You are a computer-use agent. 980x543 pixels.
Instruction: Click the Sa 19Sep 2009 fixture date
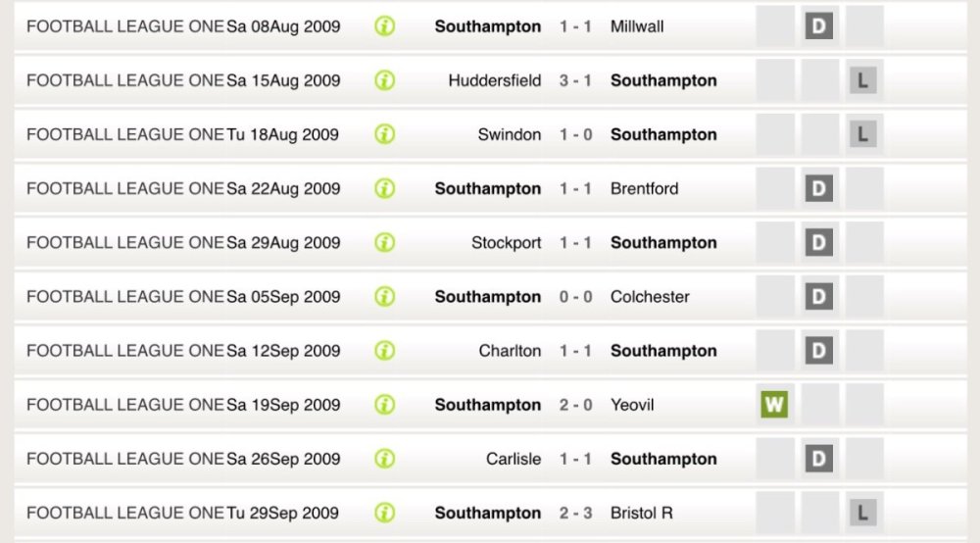click(283, 405)
